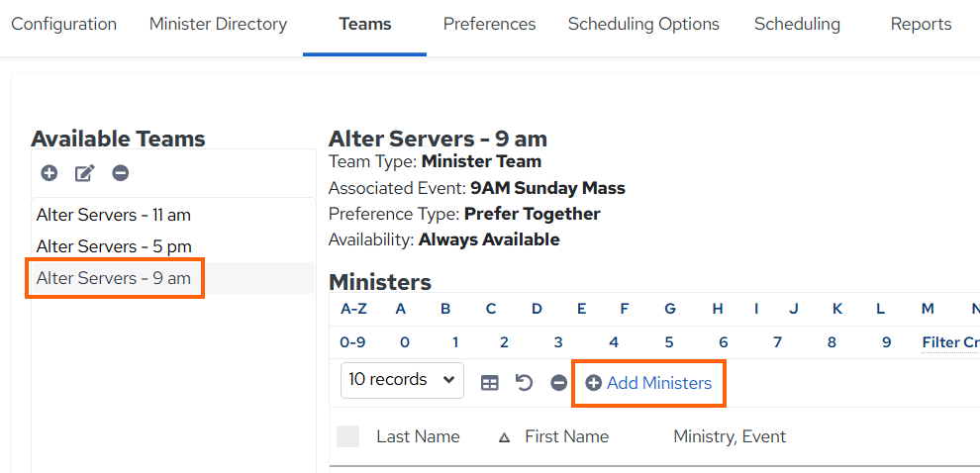Open the Minister Directory tab
Viewport: 980px width, 473px height.
(218, 25)
